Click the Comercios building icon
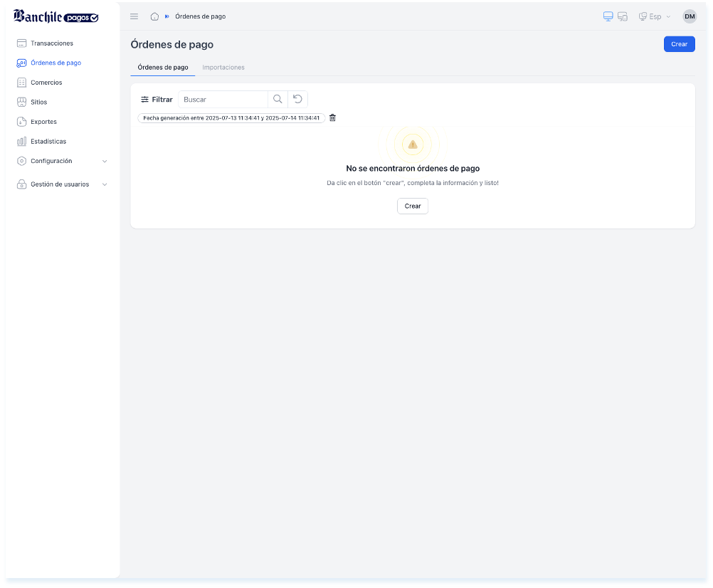This screenshot has height=588, width=713. tap(21, 83)
